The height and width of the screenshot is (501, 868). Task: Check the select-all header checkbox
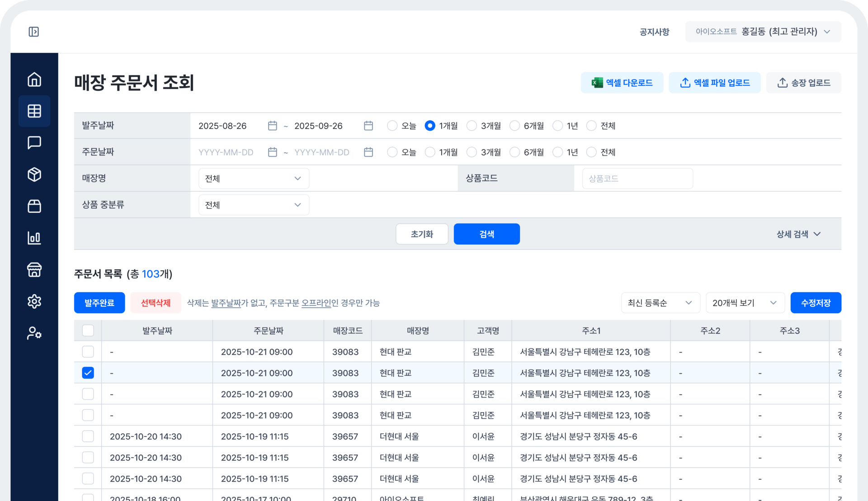(88, 331)
